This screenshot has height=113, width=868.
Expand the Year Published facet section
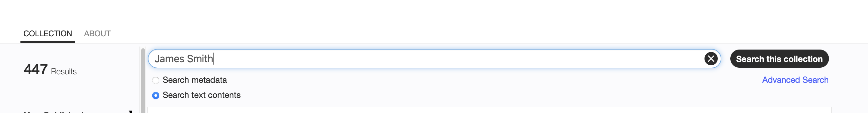click(78, 111)
